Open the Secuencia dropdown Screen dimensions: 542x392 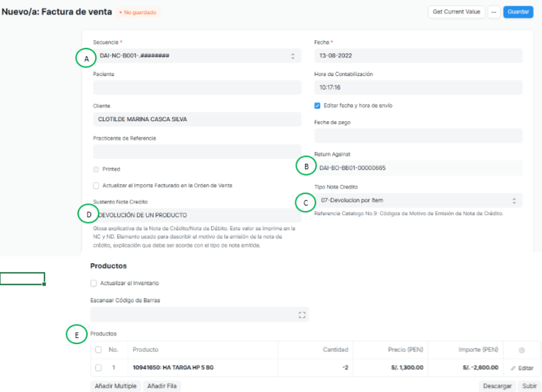(x=197, y=56)
